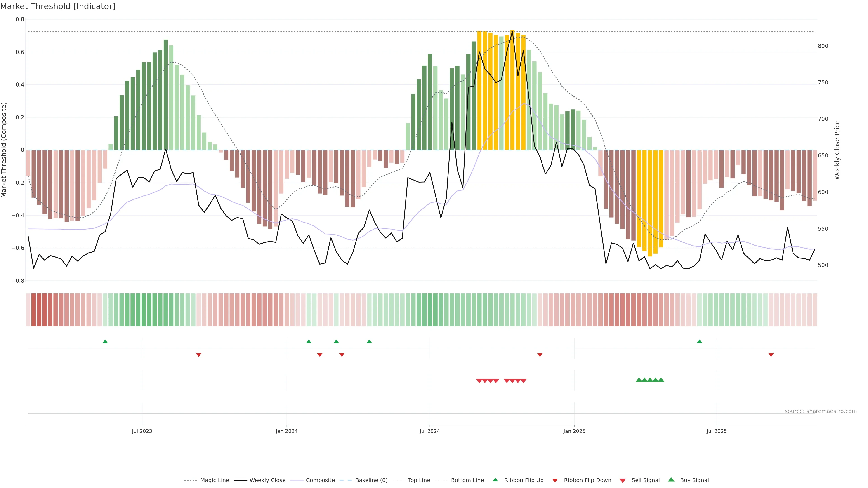Hide the Composite line via legend
868x488 pixels.
click(x=320, y=480)
